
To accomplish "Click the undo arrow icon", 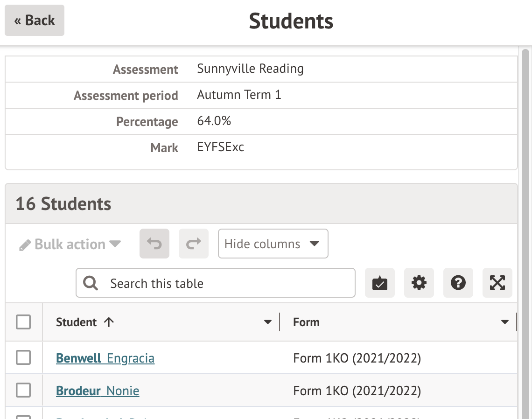I will point(154,244).
